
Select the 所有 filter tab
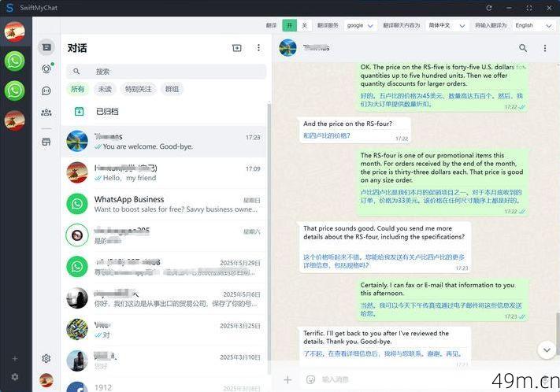point(77,89)
